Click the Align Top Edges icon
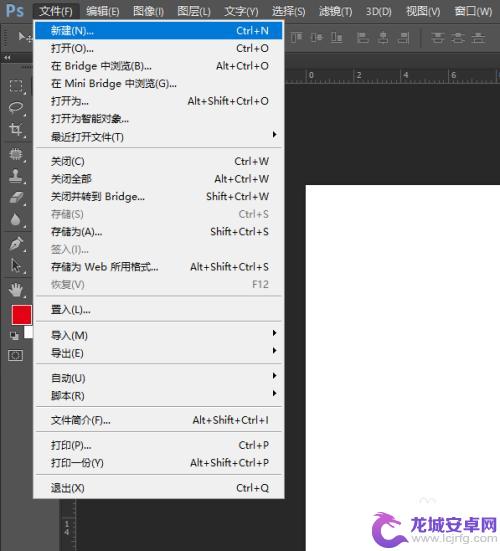This screenshot has height=551, width=500. click(x=296, y=38)
